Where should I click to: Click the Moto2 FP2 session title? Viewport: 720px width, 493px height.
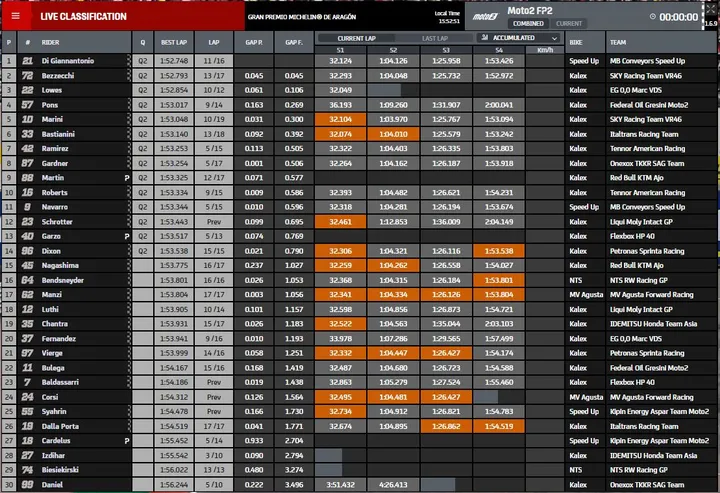coord(529,11)
